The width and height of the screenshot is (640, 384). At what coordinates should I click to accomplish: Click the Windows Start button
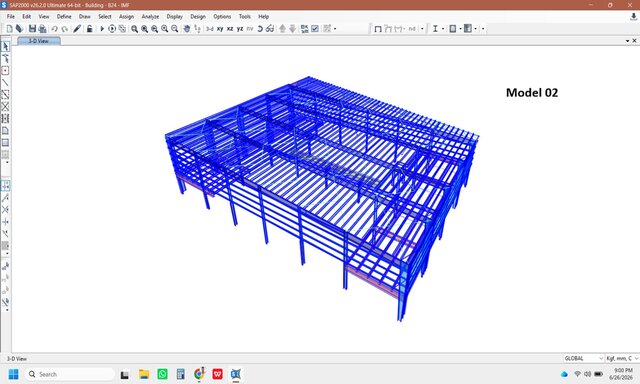[x=13, y=374]
